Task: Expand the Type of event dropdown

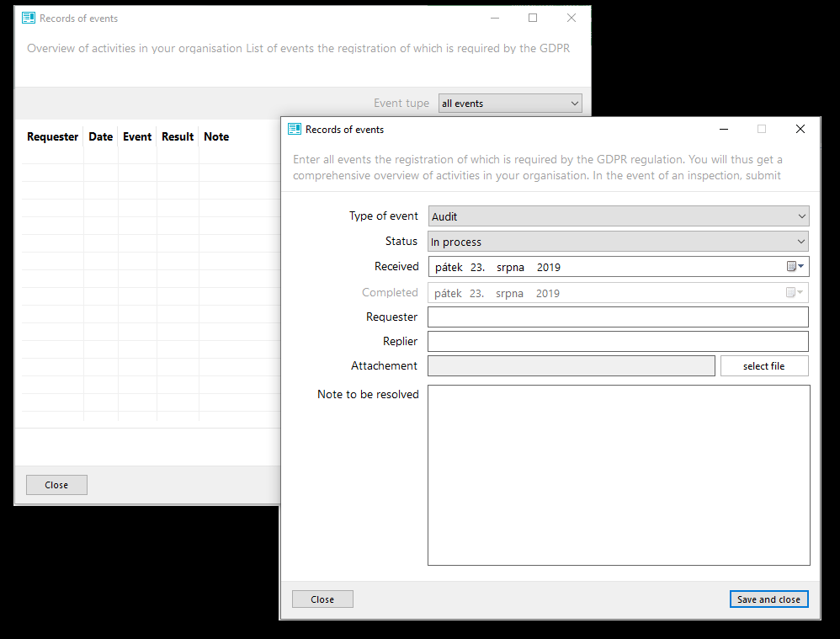Action: point(618,216)
